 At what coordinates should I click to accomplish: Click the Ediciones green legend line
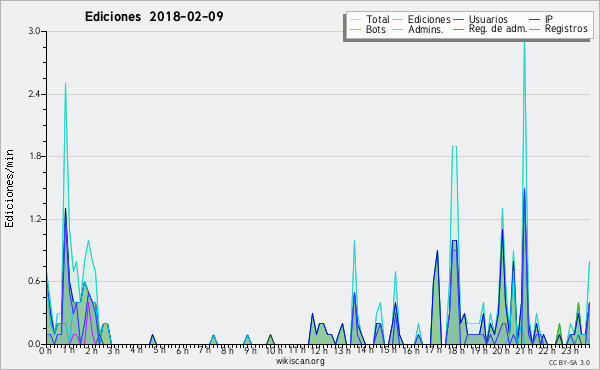pyautogui.click(x=398, y=20)
